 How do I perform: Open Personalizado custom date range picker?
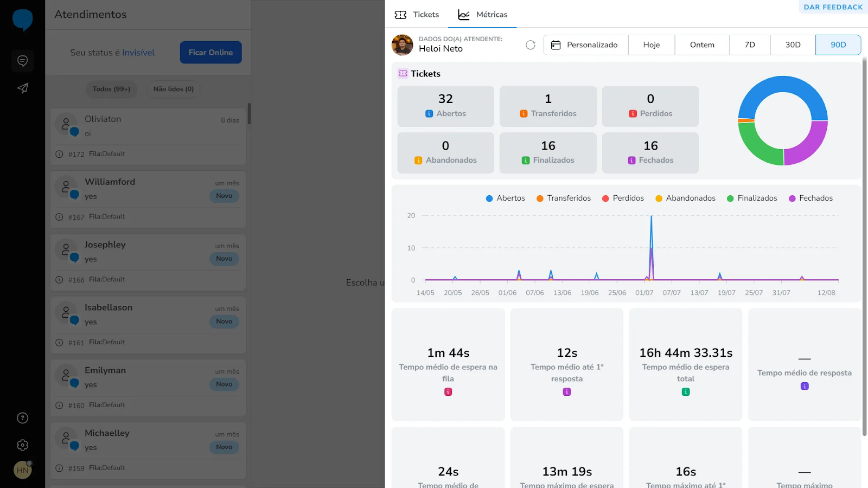(585, 45)
